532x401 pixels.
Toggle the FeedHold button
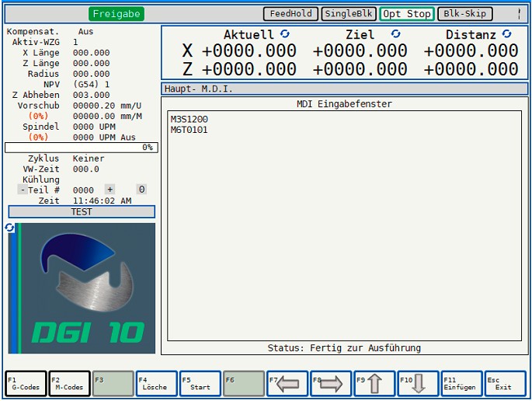pos(290,14)
